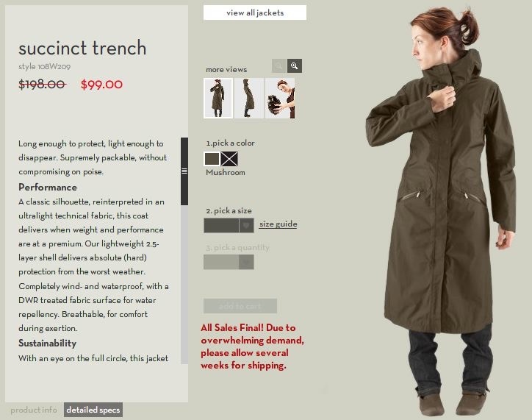Click the succinct trench product title

(x=82, y=48)
